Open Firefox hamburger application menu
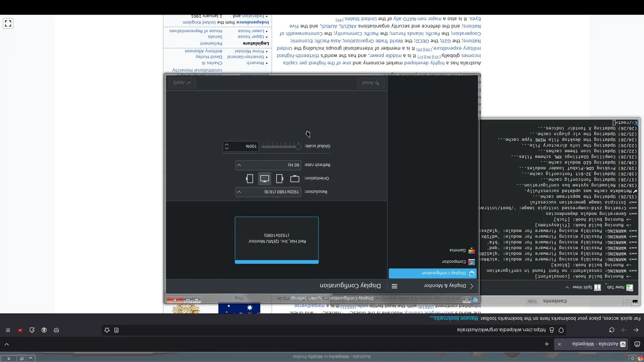The height and width of the screenshot is (362, 644). click(8, 330)
